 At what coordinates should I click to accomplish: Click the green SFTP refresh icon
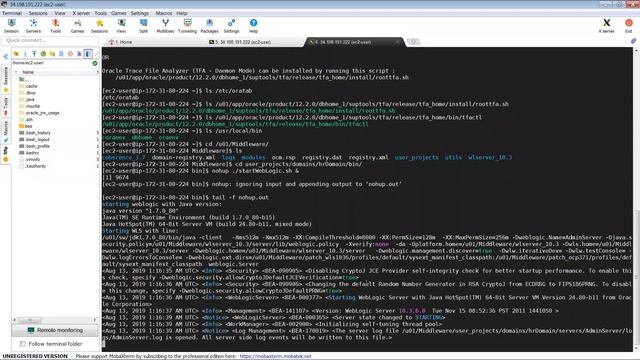[x=43, y=53]
